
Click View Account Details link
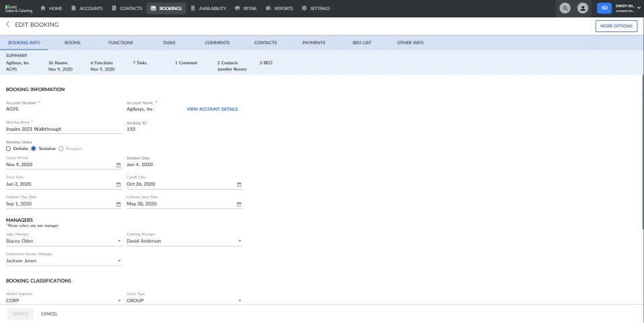212,109
